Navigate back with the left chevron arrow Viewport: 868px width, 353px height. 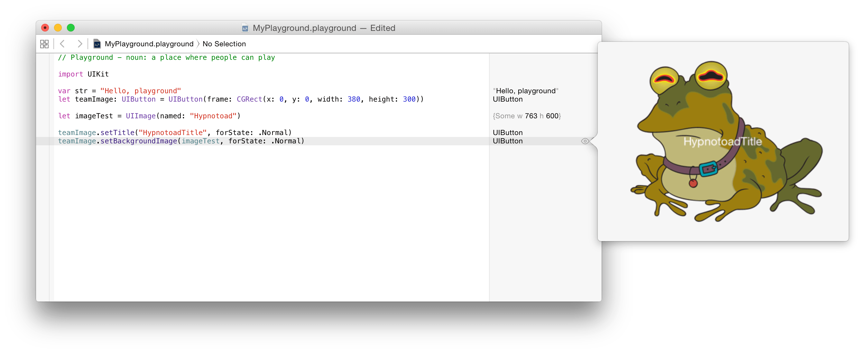tap(63, 44)
